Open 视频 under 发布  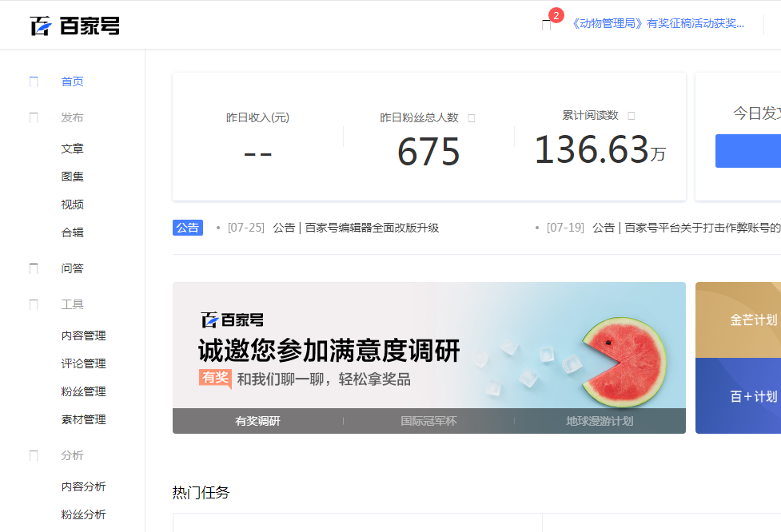coord(72,204)
